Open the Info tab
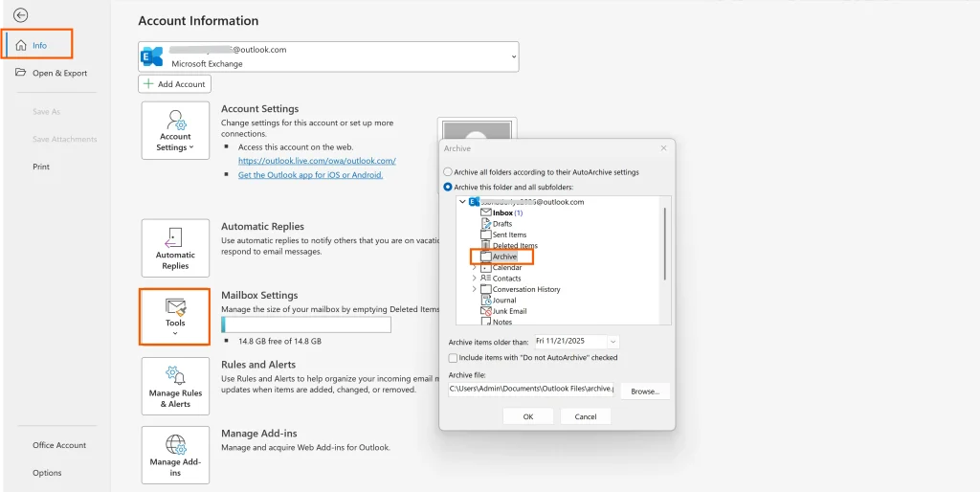The width and height of the screenshot is (980, 492). [37, 45]
